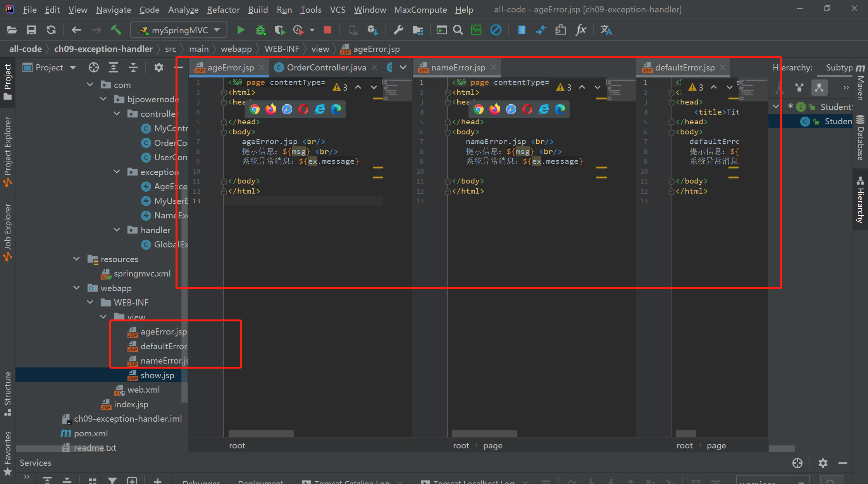This screenshot has width=868, height=484.
Task: Click the green Run button
Action: click(241, 30)
